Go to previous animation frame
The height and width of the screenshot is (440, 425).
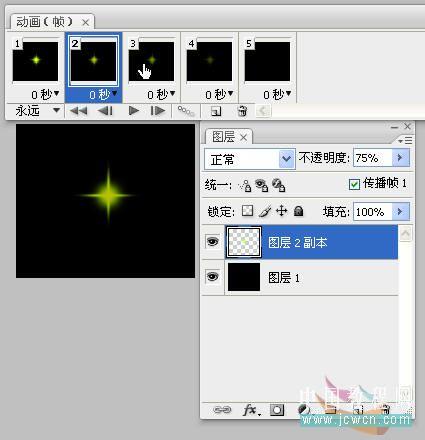pos(105,110)
